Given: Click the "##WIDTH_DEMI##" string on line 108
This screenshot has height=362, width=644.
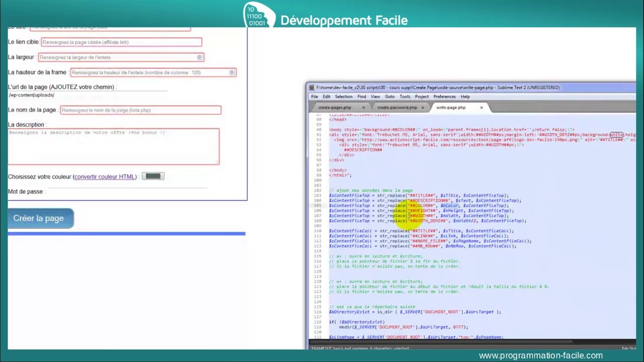Looking at the screenshot, I should point(428,221).
